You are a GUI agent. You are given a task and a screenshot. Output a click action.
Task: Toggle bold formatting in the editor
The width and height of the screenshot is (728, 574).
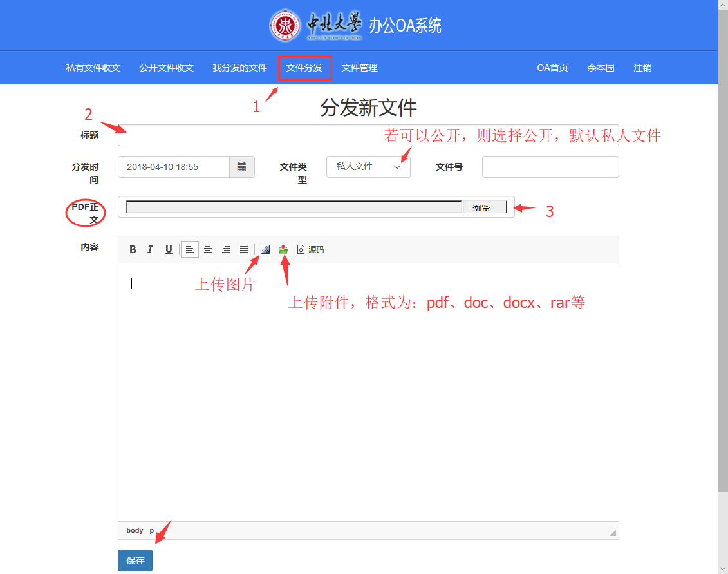click(x=133, y=250)
